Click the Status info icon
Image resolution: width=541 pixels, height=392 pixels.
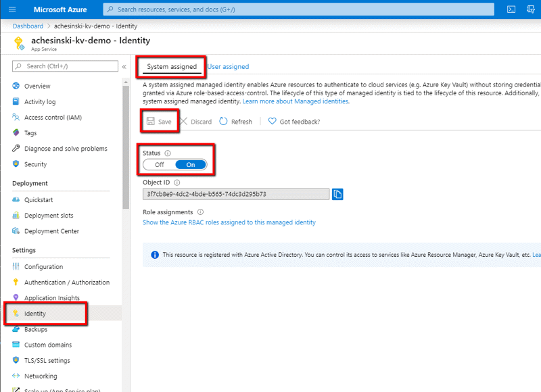[168, 153]
